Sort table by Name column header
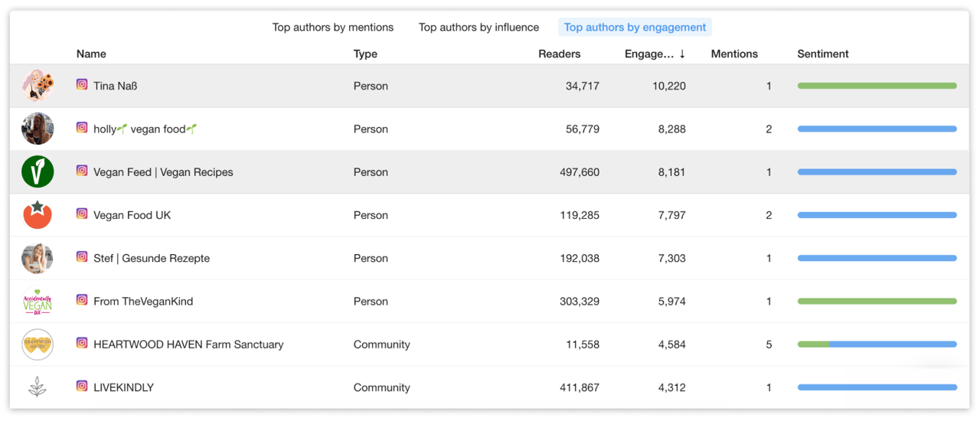The width and height of the screenshot is (980, 421). 91,54
